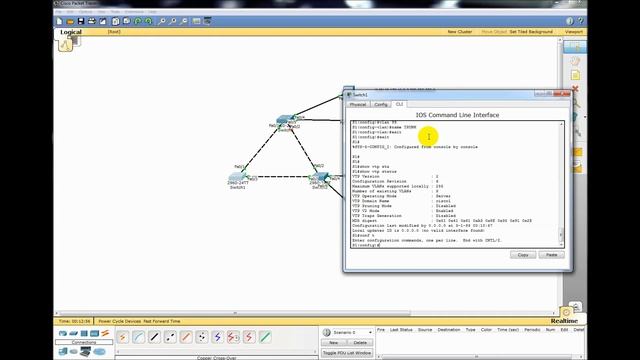Screen dimensions: 640x360
Task: Pick the Phone cable connection
Action: click(x=202, y=337)
